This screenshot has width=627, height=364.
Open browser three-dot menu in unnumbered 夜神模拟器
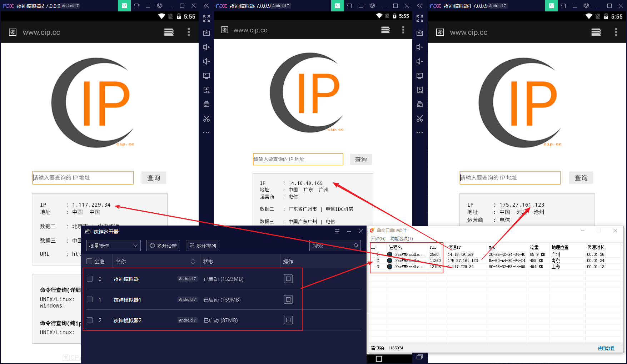(x=403, y=30)
